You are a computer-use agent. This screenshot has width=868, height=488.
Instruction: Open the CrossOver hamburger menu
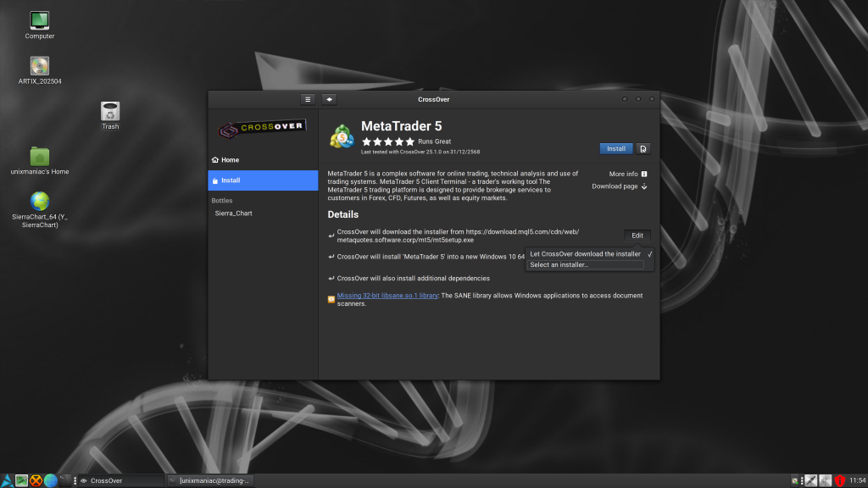coord(307,99)
